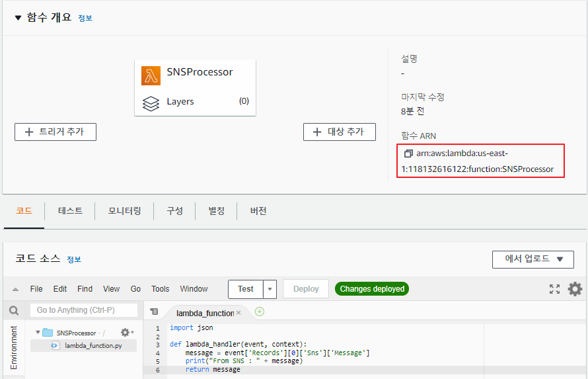Viewport: 588px width, 379px height.
Task: Switch to the 테스트 tab
Action: tap(70, 211)
